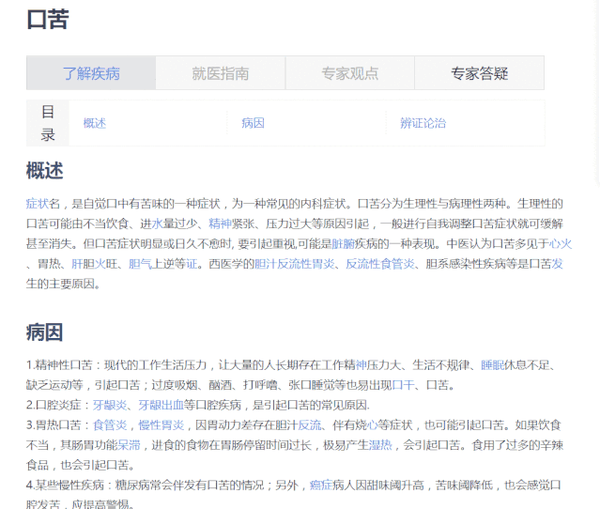Click the text 1.精神性口苦
This screenshot has width=600, height=509.
point(60,365)
